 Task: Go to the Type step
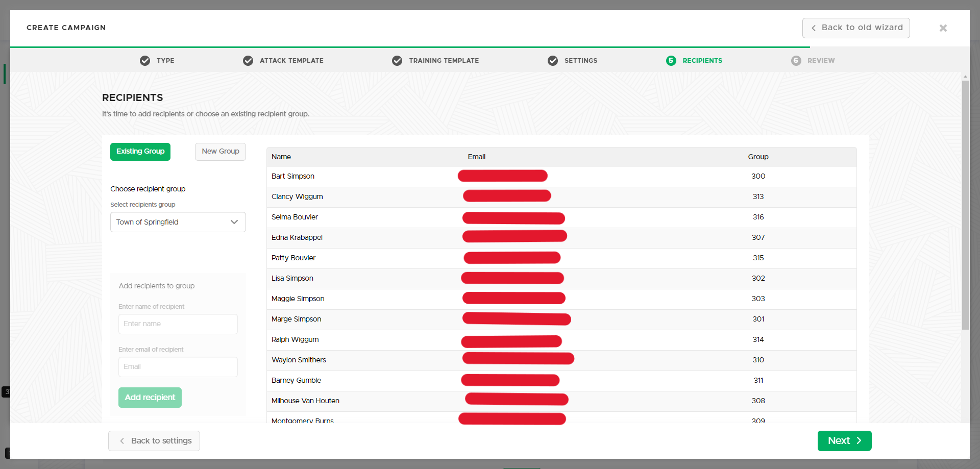[x=165, y=61]
